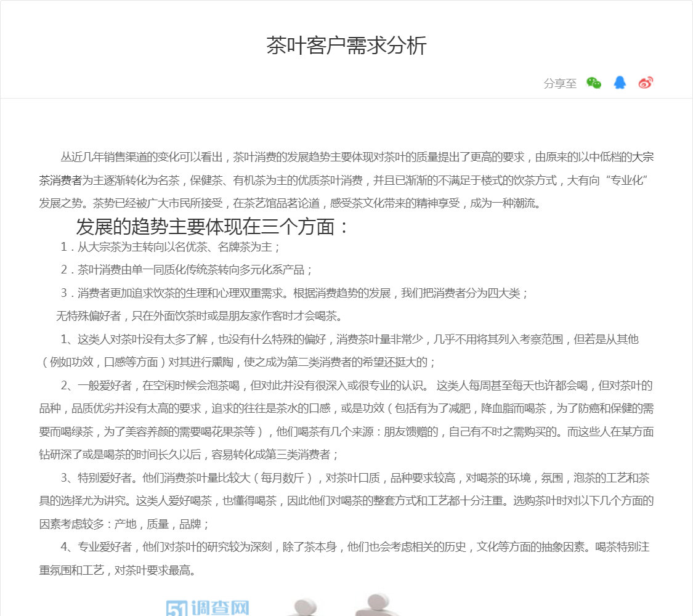Viewport: 693px width, 616px height.
Task: Click the heading "发展的趋势主要体现在三个方面："
Action: pos(213,227)
